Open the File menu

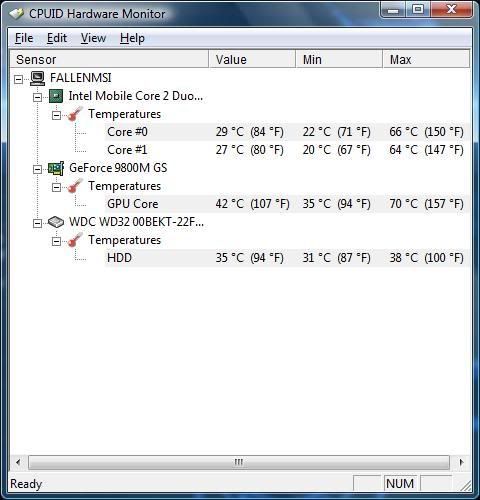point(24,38)
